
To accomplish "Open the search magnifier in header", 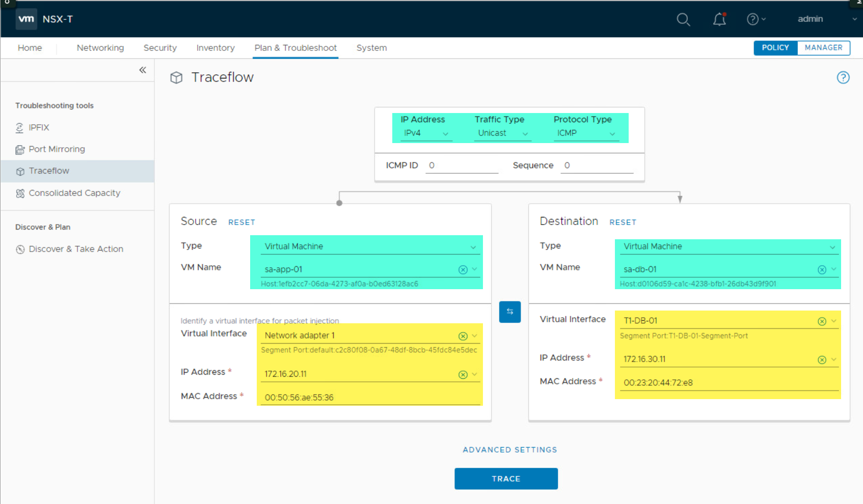I will click(x=683, y=19).
